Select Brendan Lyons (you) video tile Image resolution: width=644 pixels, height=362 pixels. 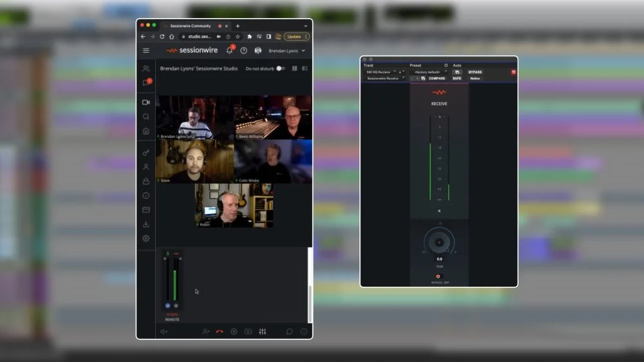(194, 117)
